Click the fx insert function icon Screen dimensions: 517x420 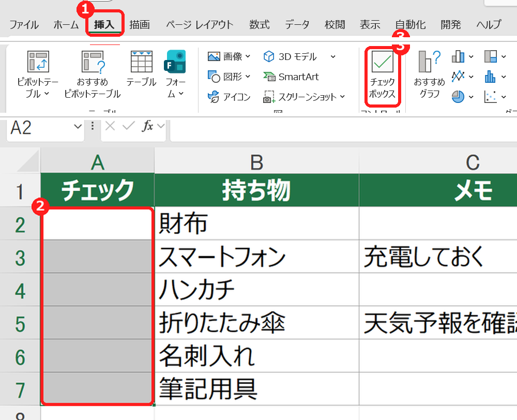pyautogui.click(x=147, y=126)
